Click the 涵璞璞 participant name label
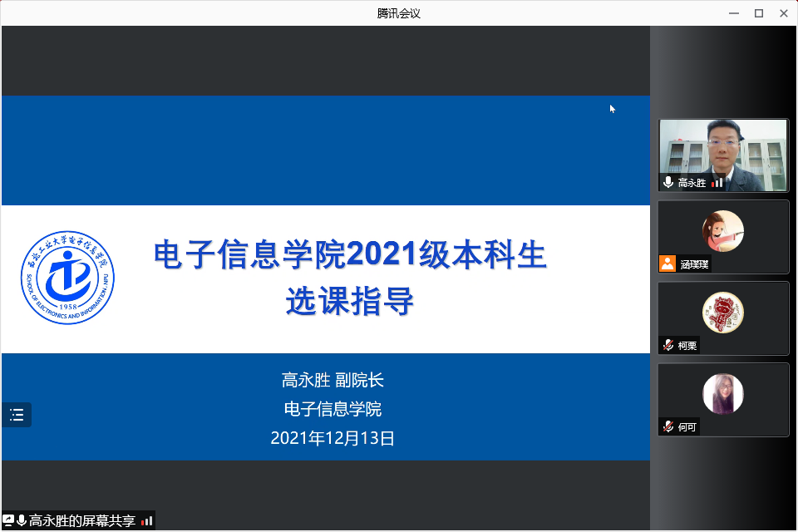This screenshot has width=798, height=532. (x=694, y=264)
